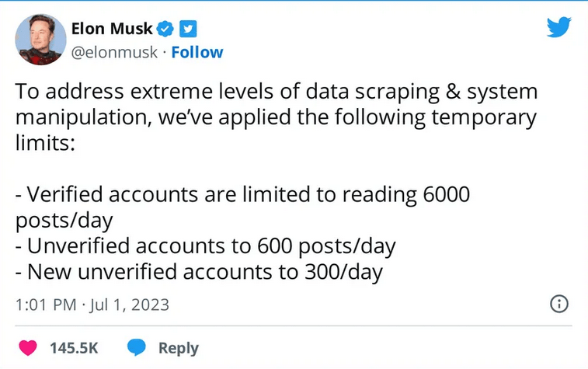Open the tweet info circle icon
This screenshot has height=369, width=588.
(x=558, y=304)
